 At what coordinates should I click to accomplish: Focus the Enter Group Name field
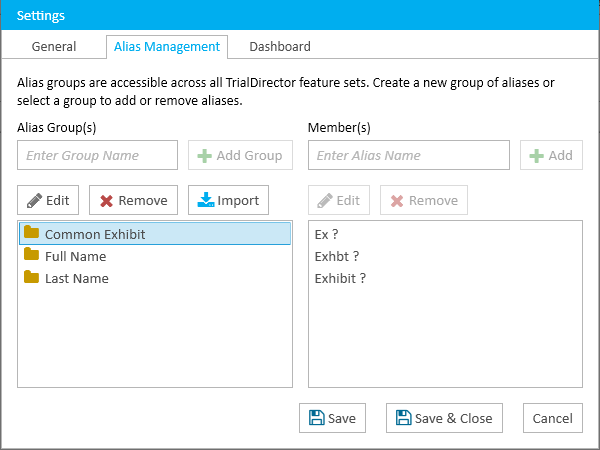pyautogui.click(x=97, y=155)
